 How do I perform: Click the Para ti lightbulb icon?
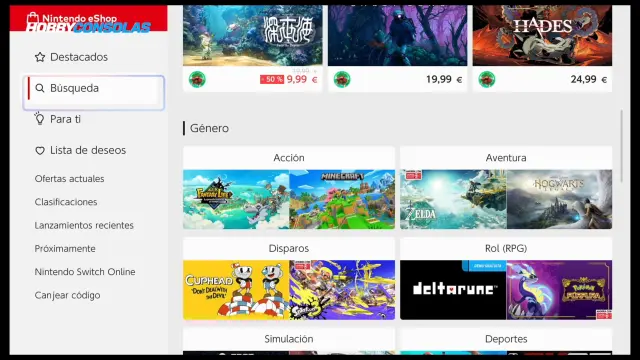coord(40,118)
